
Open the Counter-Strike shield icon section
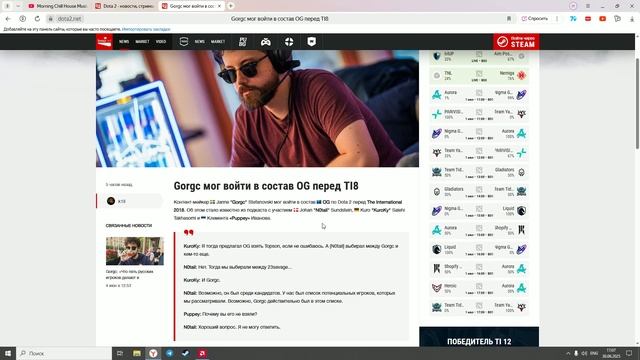(184, 42)
